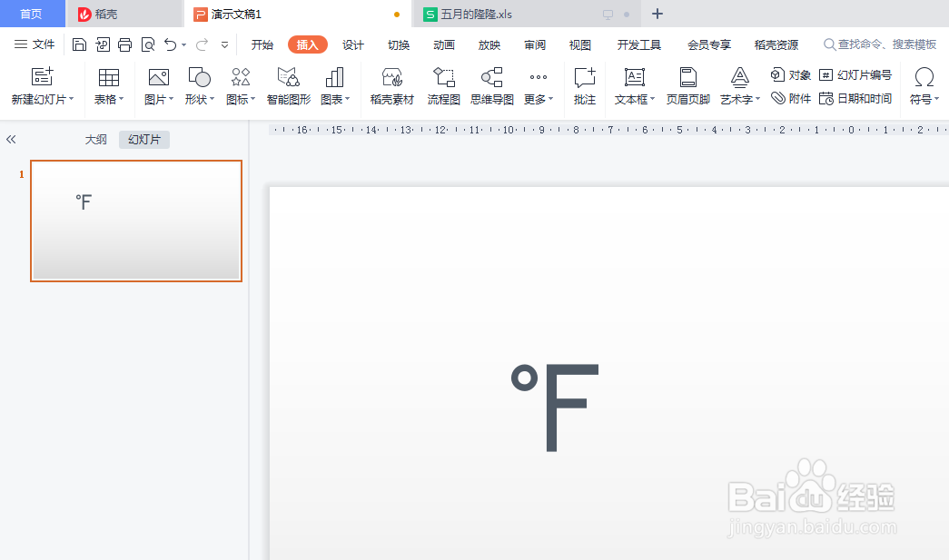Collapse the left panel with double-arrow chevron
Viewport: 949px width, 560px height.
[x=11, y=139]
